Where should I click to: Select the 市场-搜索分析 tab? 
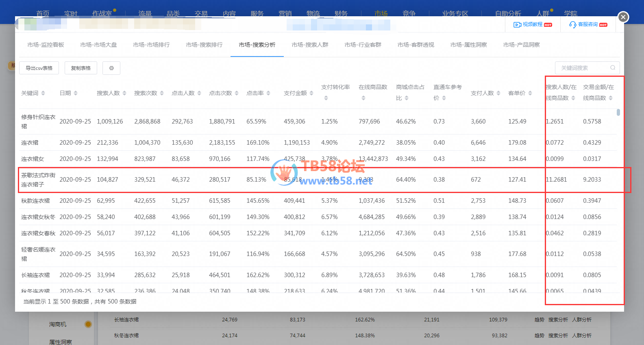point(257,45)
